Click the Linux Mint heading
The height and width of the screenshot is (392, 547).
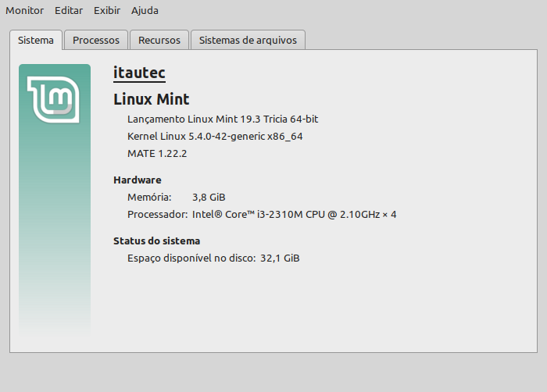[x=152, y=99]
